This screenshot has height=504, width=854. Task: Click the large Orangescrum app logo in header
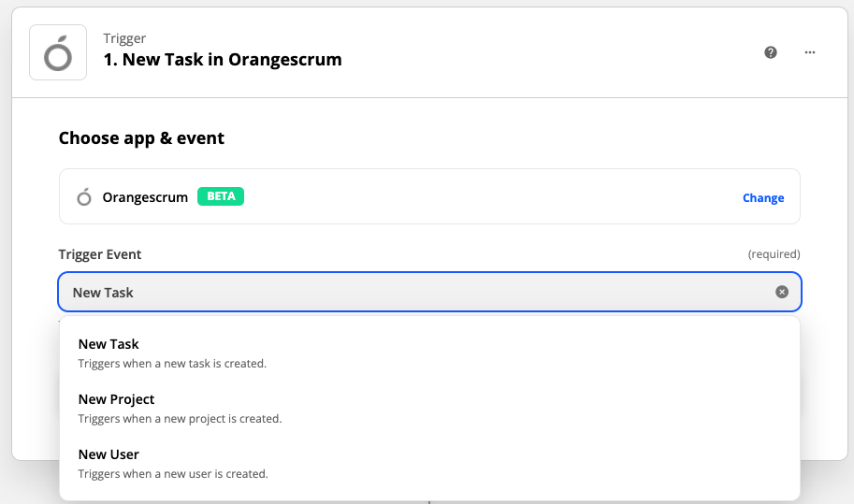(x=58, y=52)
